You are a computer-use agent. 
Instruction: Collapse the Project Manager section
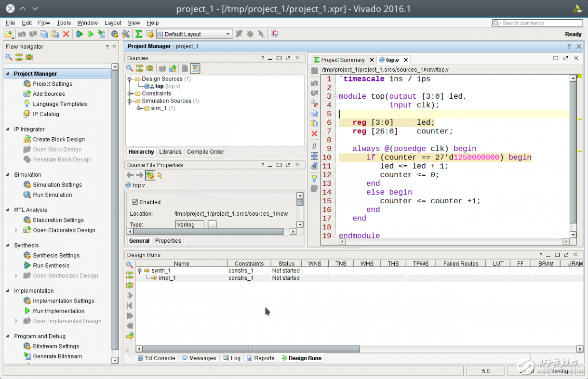pos(8,74)
